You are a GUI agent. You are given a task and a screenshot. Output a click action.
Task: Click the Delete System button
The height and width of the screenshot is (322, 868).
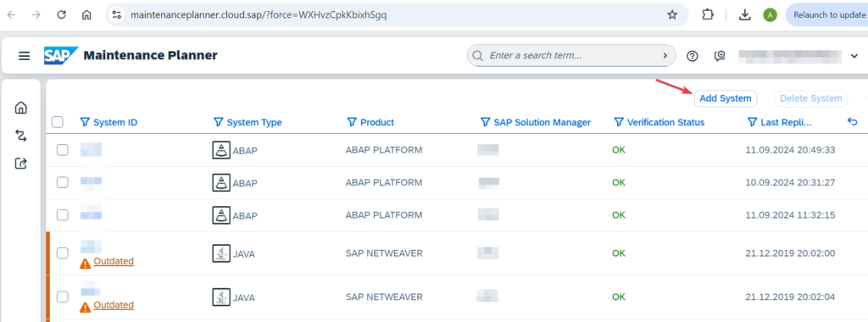tap(811, 98)
